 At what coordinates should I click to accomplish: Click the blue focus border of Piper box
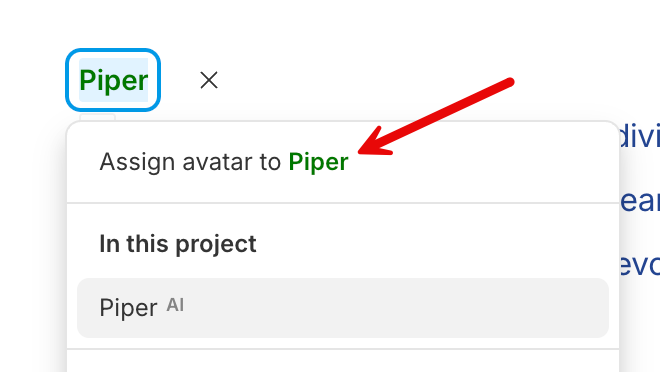pos(113,50)
